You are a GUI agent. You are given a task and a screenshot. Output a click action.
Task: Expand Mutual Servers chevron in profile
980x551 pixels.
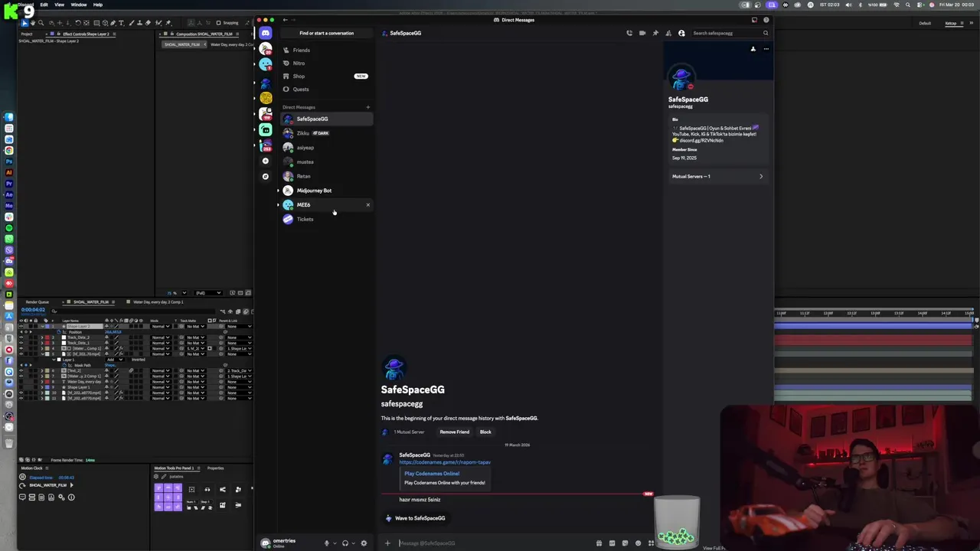[761, 177]
